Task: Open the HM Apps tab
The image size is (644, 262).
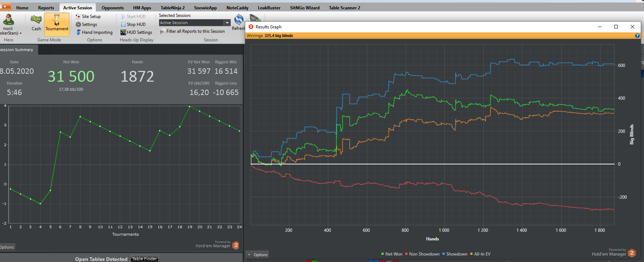Action: coord(142,8)
